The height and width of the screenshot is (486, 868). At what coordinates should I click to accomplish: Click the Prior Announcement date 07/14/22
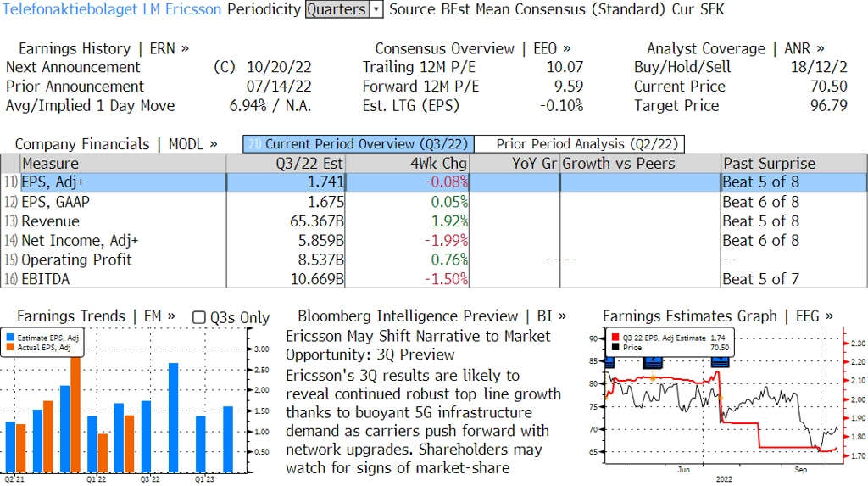(279, 87)
